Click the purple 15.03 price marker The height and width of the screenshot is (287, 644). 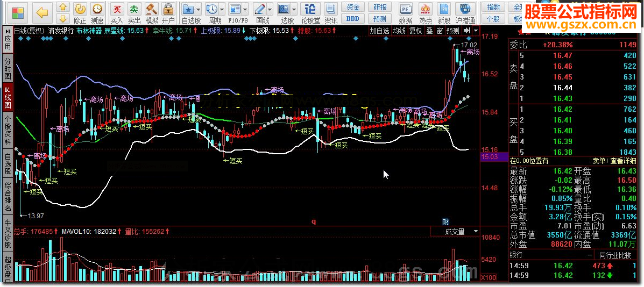[490, 156]
